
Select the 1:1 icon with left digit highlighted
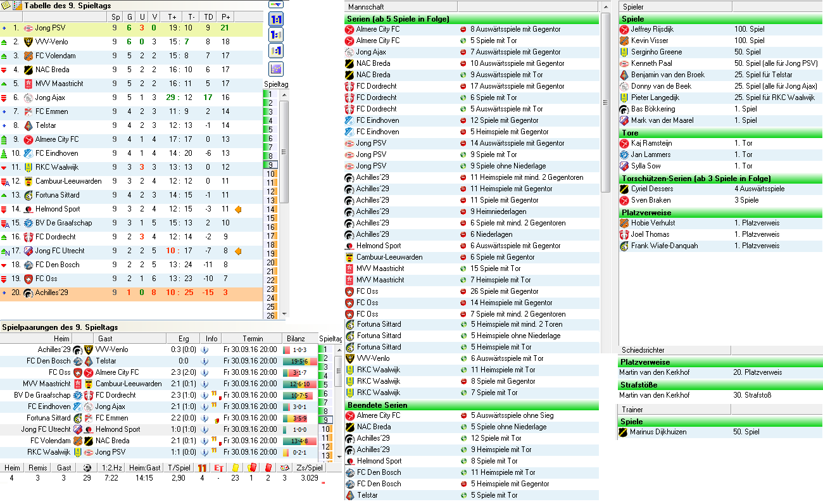[x=276, y=35]
